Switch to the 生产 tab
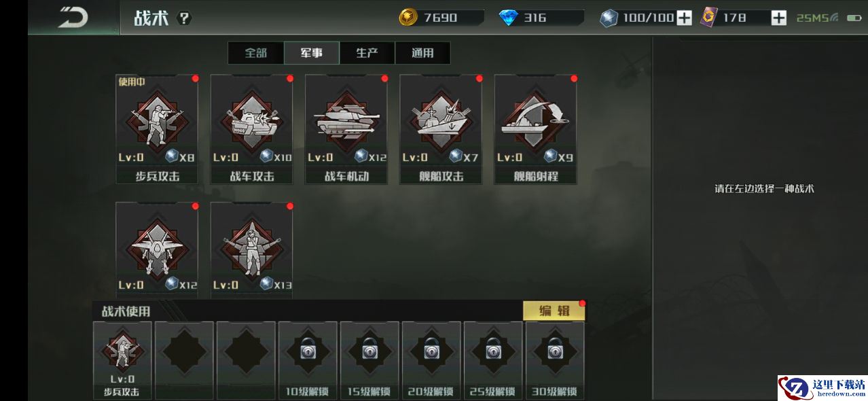This screenshot has height=401, width=868. (x=367, y=53)
